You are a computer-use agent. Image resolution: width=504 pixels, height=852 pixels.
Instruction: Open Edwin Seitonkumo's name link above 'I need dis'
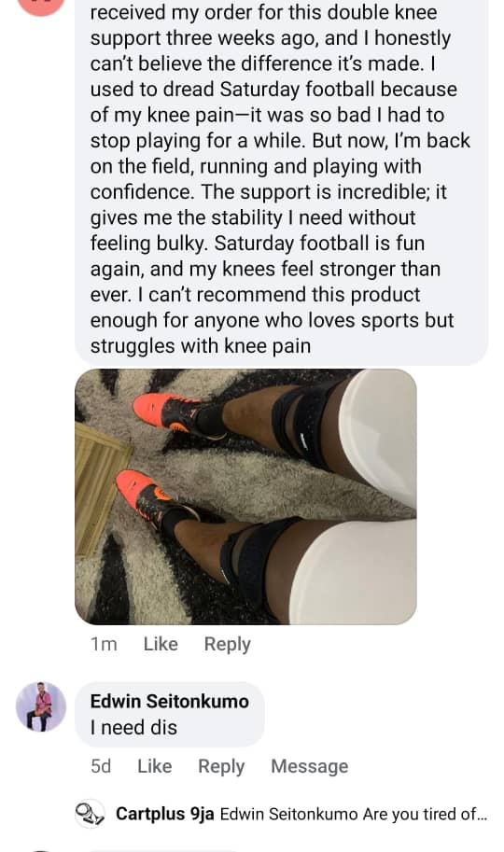click(170, 701)
